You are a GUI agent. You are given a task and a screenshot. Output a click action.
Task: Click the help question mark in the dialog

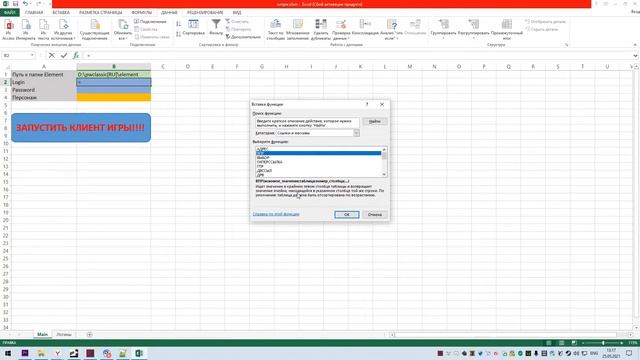click(x=367, y=104)
